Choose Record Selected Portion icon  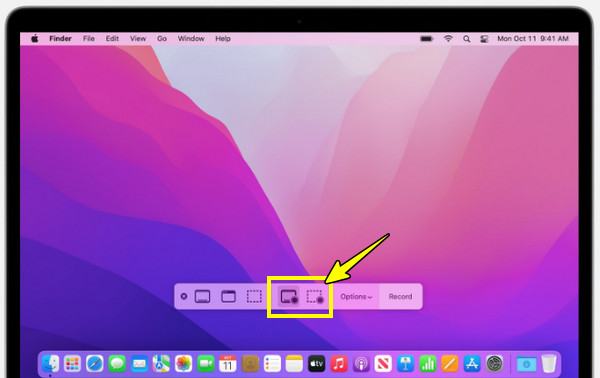[x=315, y=297]
